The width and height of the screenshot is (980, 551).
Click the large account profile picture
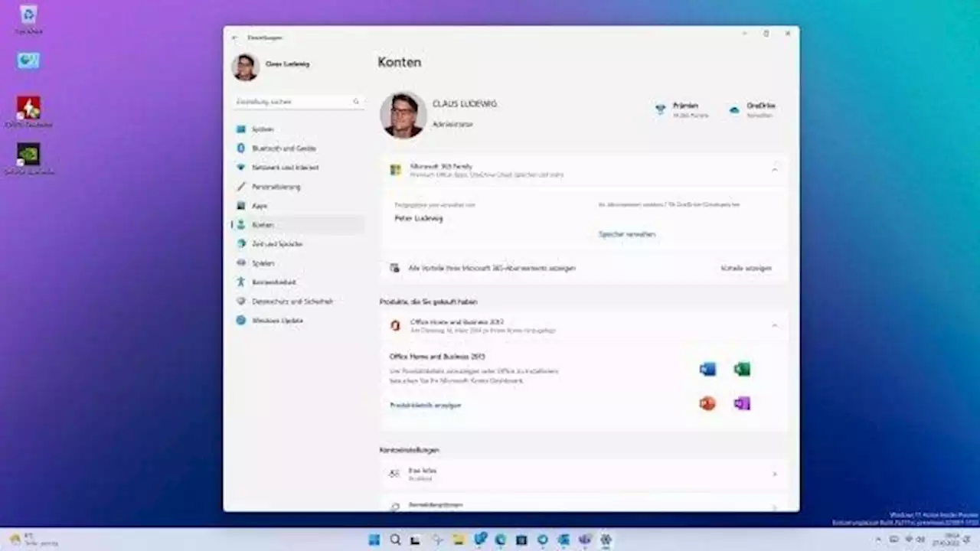coord(403,115)
